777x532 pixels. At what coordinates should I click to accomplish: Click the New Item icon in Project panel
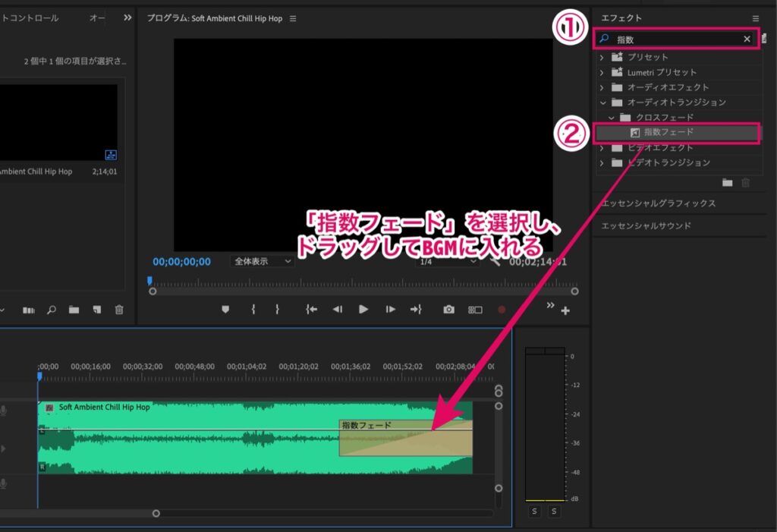(96, 310)
